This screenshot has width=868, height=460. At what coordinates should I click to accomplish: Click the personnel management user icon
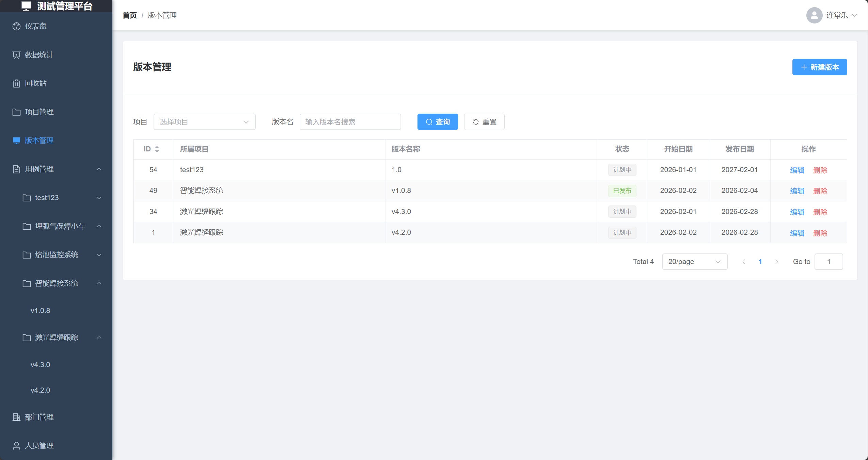[x=16, y=446]
